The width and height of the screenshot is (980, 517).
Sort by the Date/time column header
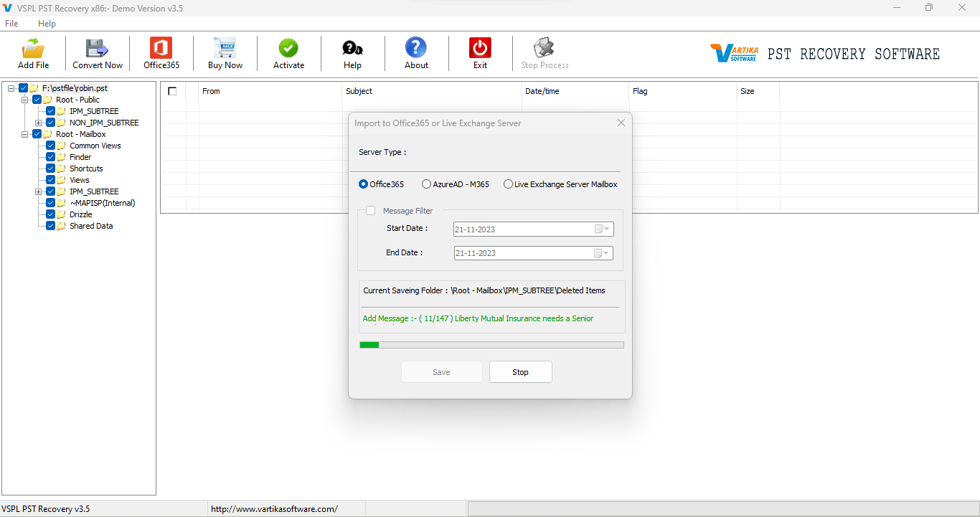coord(575,91)
